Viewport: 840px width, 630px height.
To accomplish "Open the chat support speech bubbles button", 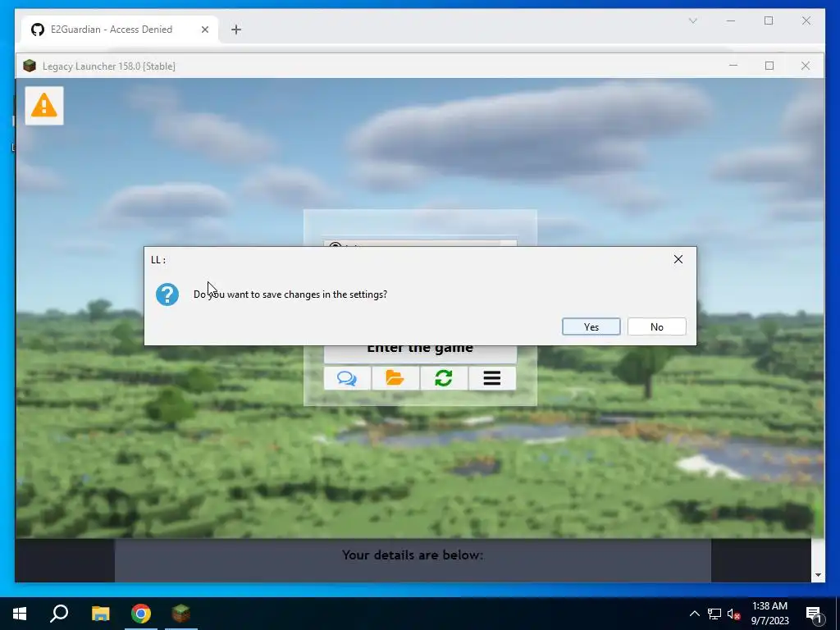I will coord(347,378).
